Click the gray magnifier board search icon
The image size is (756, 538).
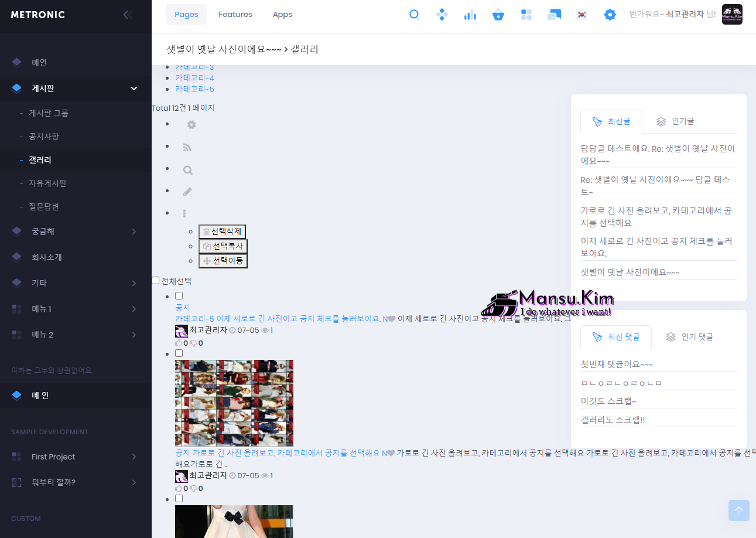(188, 171)
